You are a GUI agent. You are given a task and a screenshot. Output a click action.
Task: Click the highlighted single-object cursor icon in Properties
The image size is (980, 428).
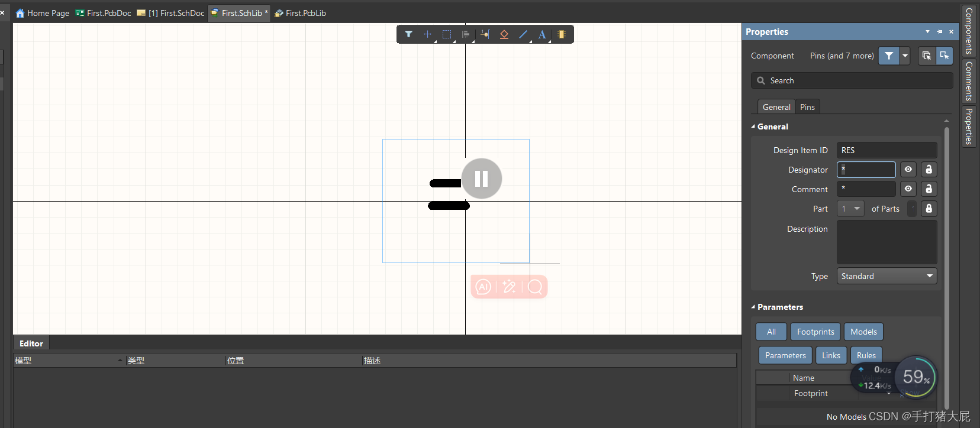click(944, 56)
